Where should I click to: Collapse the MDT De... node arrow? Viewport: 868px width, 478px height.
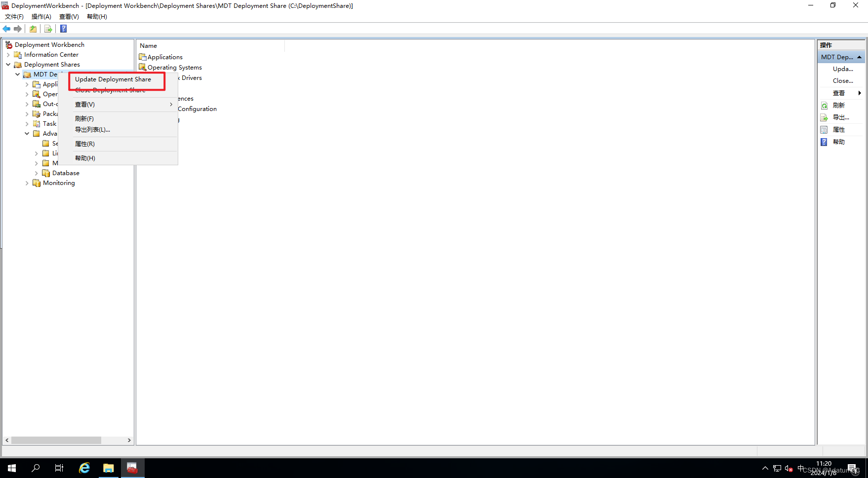click(x=17, y=74)
